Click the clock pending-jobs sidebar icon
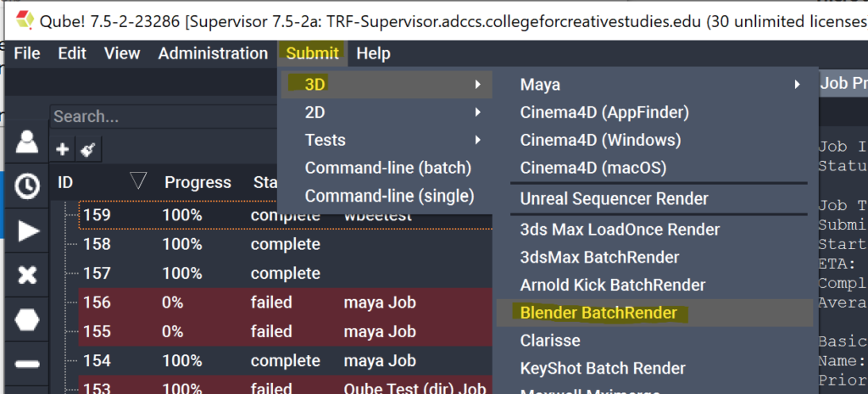This screenshot has width=868, height=394. pos(28,186)
